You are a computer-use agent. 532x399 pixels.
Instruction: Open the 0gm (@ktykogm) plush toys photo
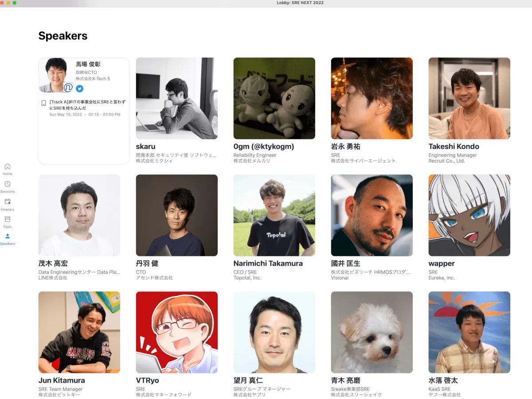(x=274, y=98)
